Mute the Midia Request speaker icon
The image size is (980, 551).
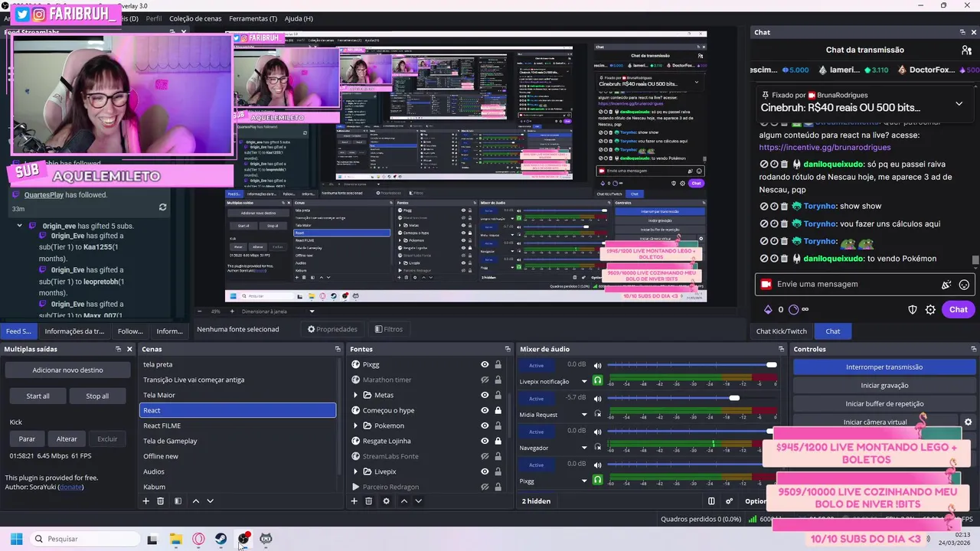point(598,398)
